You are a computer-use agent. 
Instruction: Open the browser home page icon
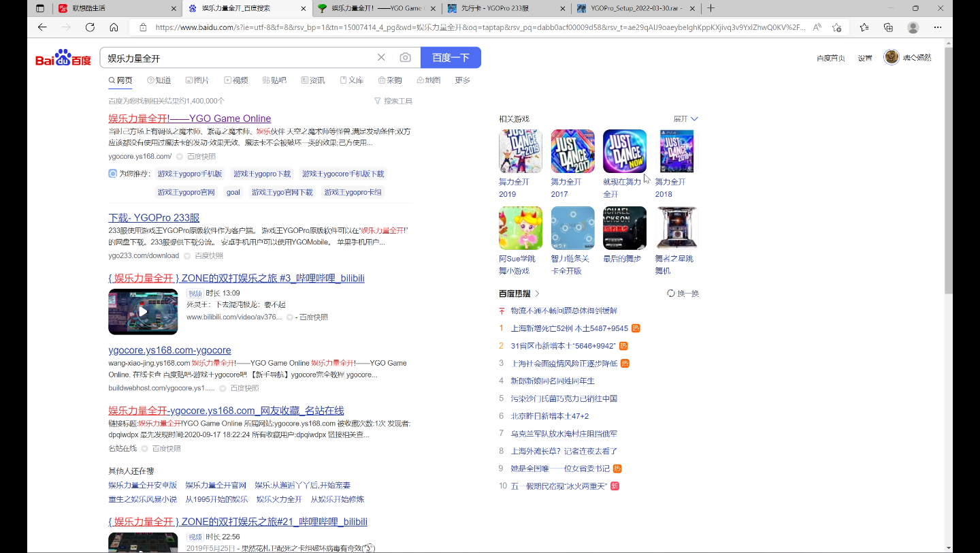tap(114, 27)
